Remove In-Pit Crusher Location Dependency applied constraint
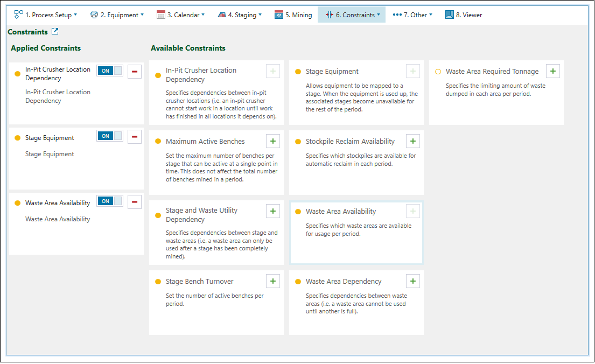Image resolution: width=595 pixels, height=364 pixels. pos(135,71)
